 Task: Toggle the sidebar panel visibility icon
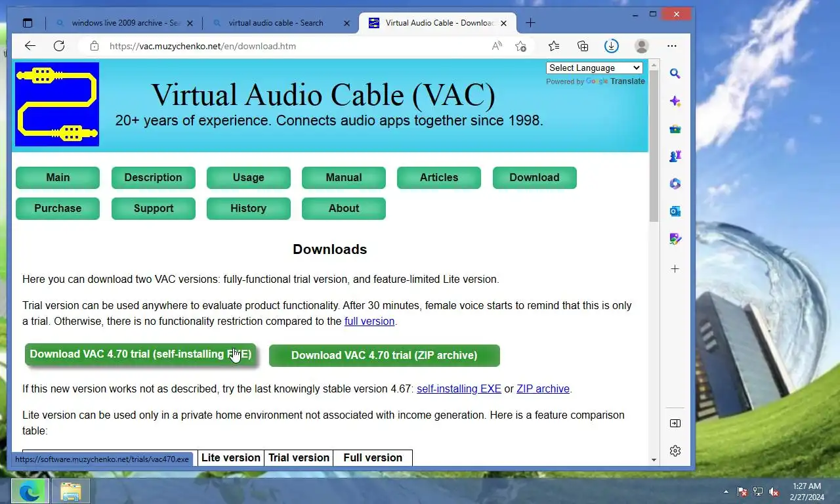(675, 423)
